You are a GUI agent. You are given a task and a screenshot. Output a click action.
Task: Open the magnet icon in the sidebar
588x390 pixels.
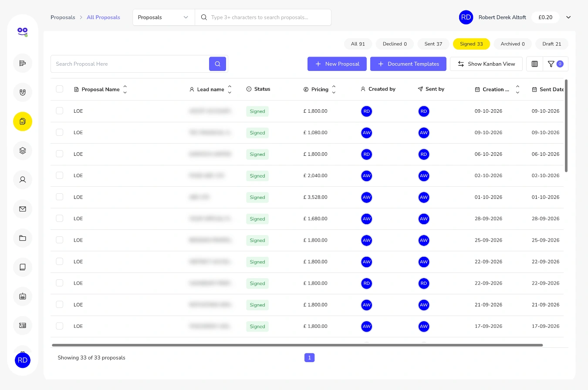(x=23, y=92)
